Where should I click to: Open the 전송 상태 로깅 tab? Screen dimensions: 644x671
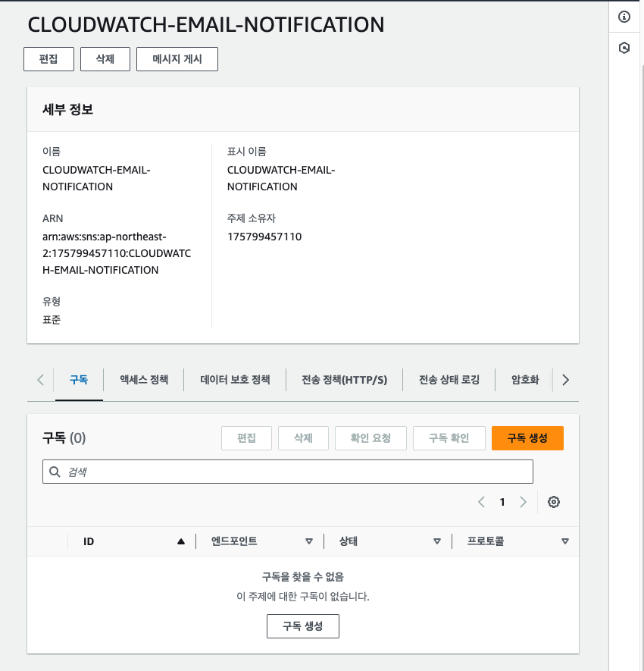click(x=449, y=380)
